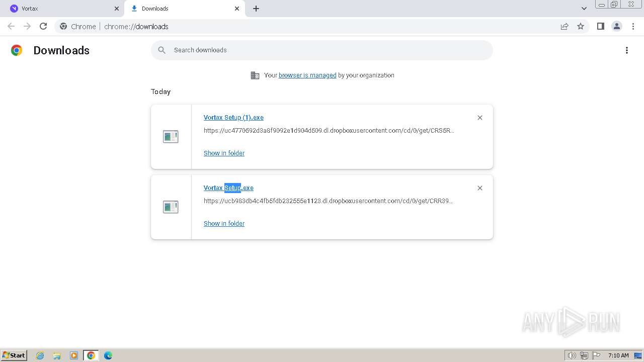644x362 pixels.
Task: Click the managed organization building icon
Action: tap(255, 75)
